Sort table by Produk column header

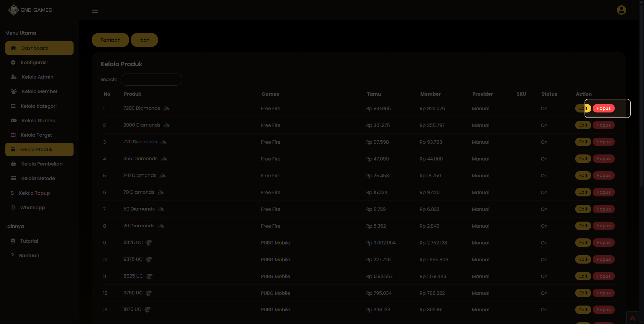(132, 94)
